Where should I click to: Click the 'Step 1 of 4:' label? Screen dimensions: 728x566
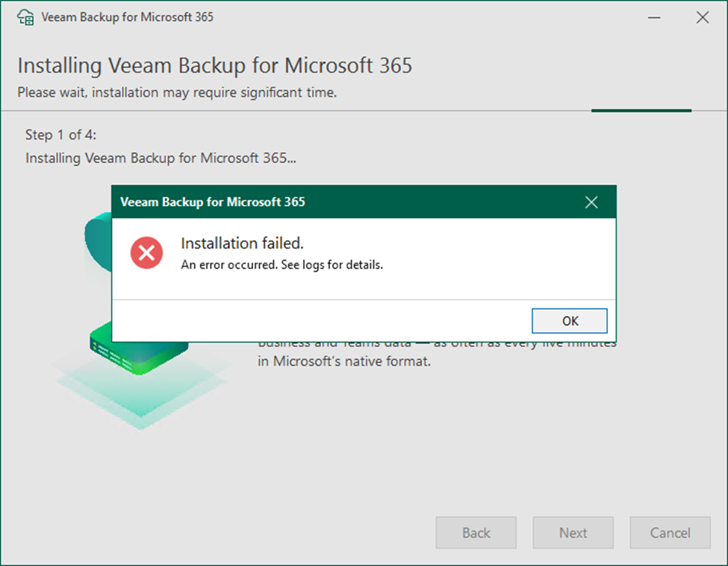coord(60,135)
